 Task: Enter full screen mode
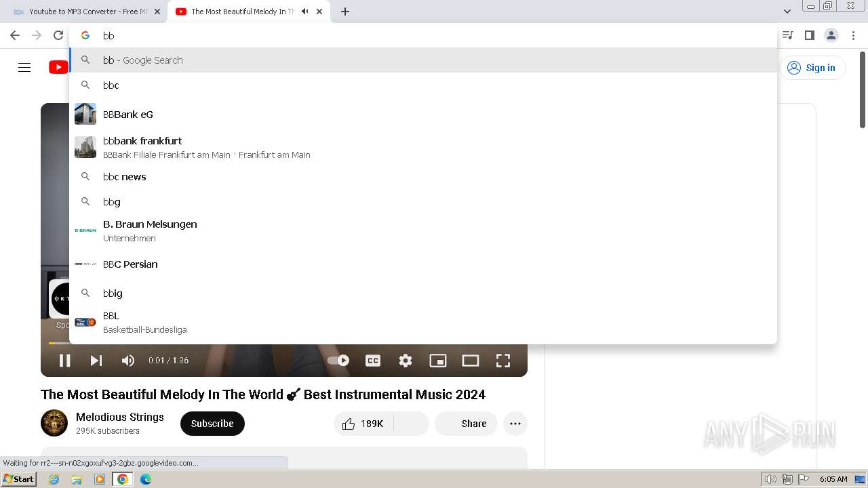coord(503,361)
